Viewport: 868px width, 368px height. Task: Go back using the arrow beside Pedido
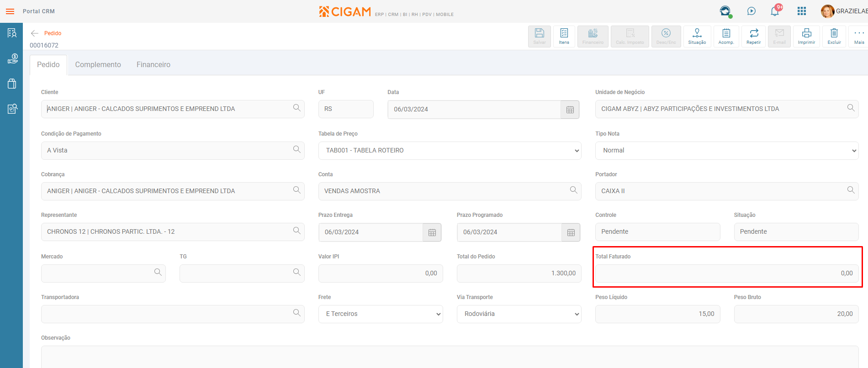pos(34,33)
